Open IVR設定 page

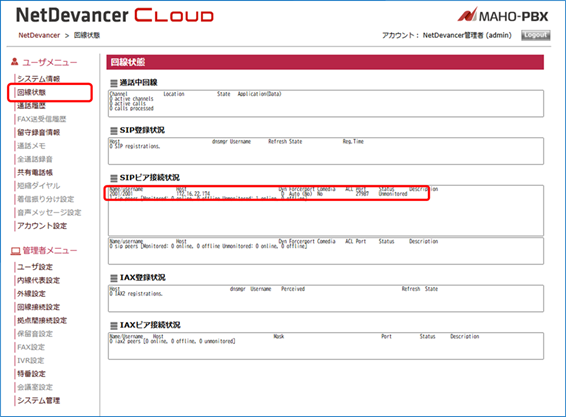click(x=31, y=360)
